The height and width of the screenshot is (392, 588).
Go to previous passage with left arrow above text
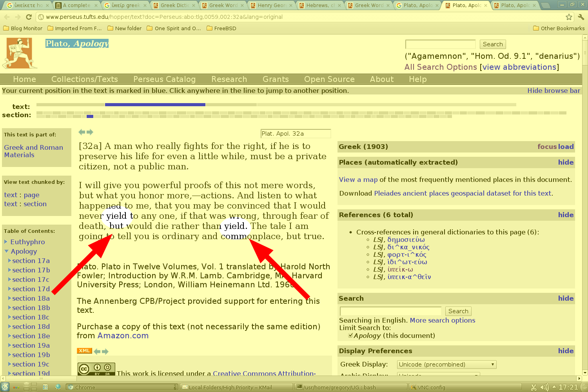coord(82,132)
